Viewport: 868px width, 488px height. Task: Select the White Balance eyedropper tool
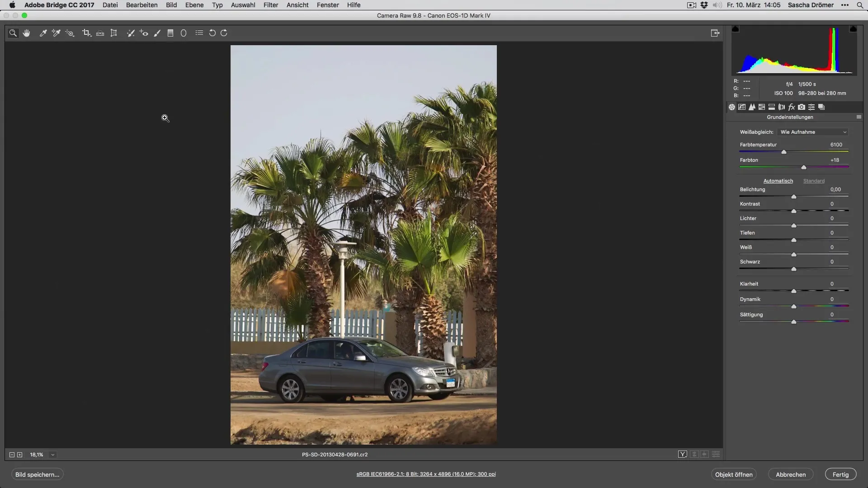click(43, 33)
